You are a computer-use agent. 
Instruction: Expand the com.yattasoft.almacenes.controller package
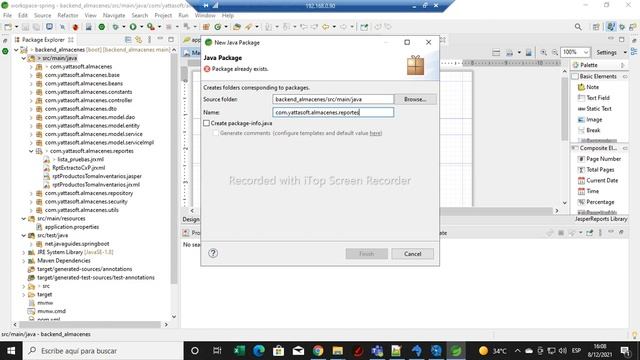[31, 100]
